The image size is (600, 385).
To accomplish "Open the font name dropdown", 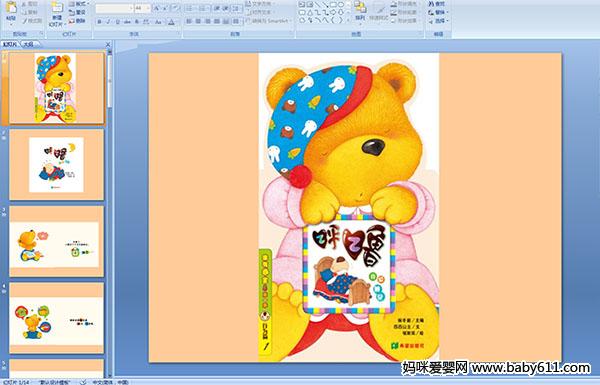I will pos(131,8).
